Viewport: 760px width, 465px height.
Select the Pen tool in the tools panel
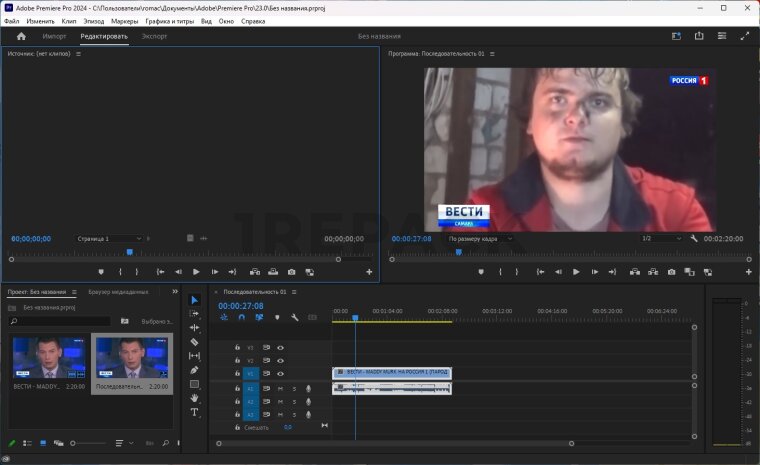194,370
